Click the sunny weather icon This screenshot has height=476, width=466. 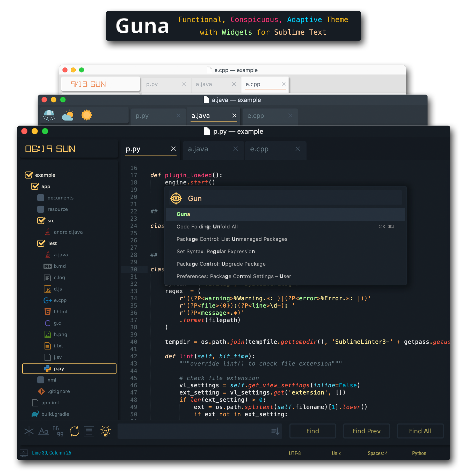[x=86, y=115]
